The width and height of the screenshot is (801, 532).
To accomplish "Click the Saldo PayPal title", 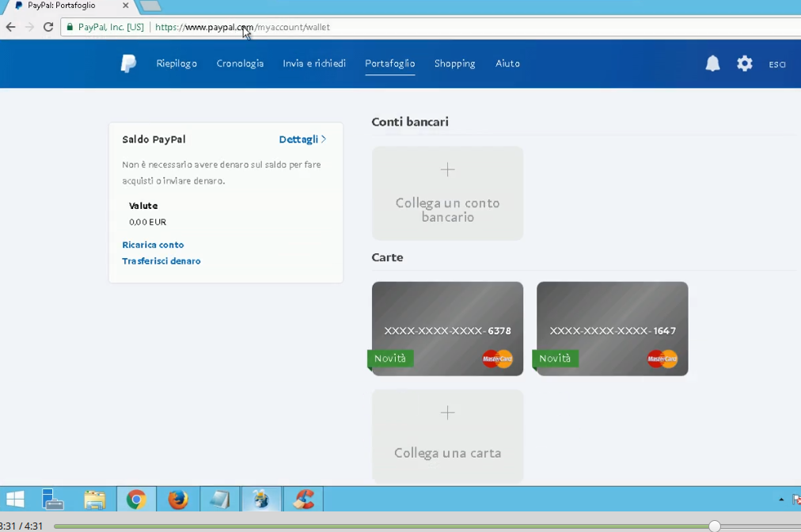I will (154, 139).
